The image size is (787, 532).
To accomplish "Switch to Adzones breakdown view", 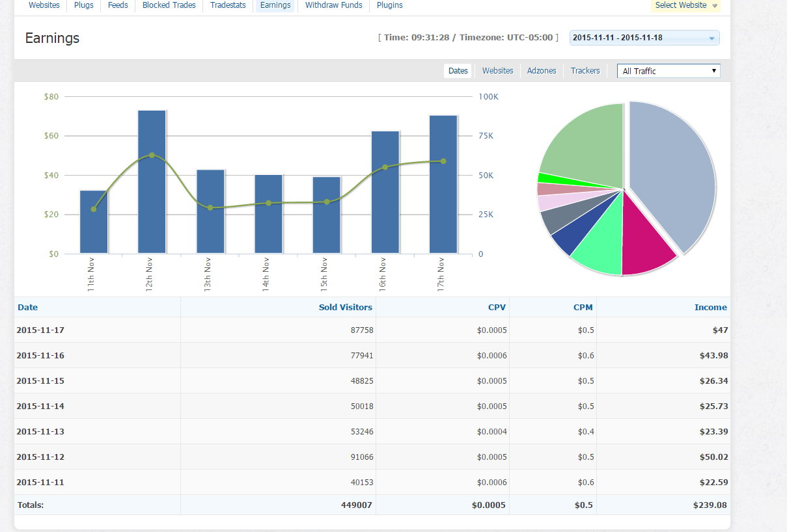I will click(542, 71).
